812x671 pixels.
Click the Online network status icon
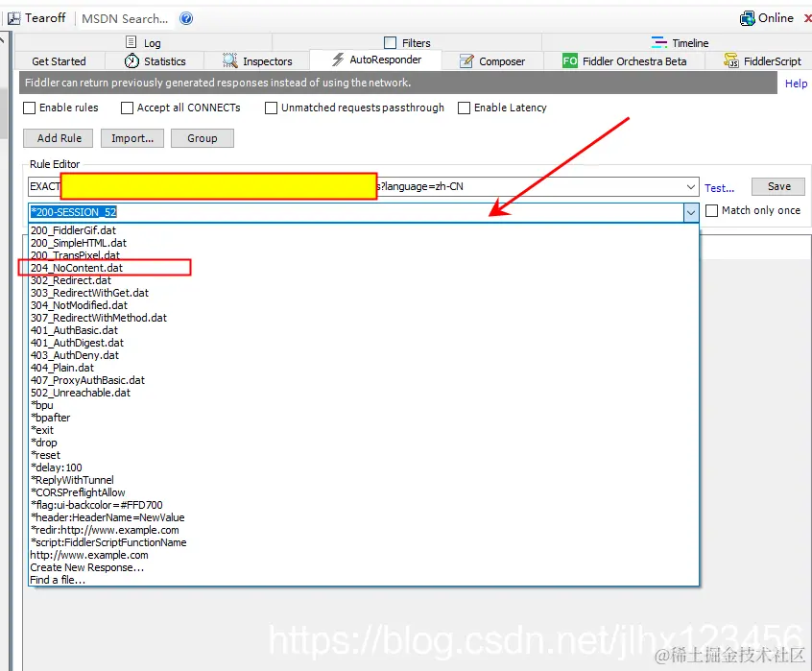(748, 18)
